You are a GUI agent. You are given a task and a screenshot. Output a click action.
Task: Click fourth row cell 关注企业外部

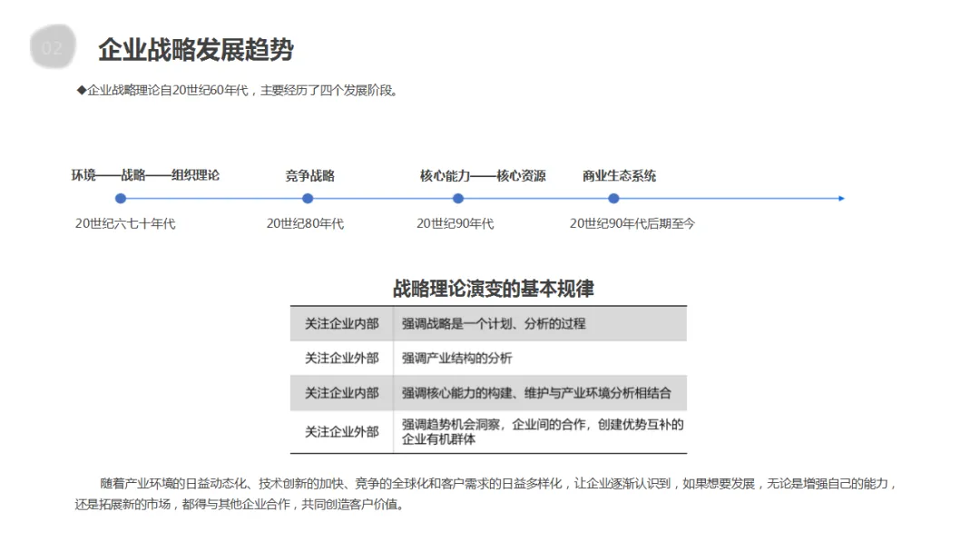point(342,432)
